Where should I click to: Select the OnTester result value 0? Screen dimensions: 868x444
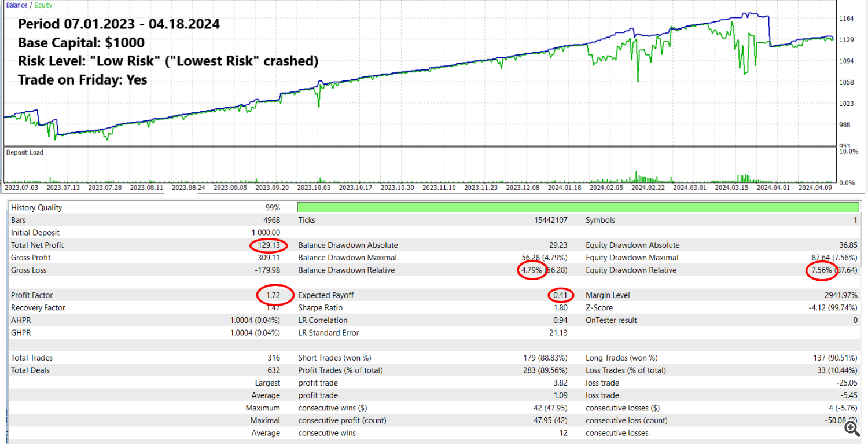point(855,321)
